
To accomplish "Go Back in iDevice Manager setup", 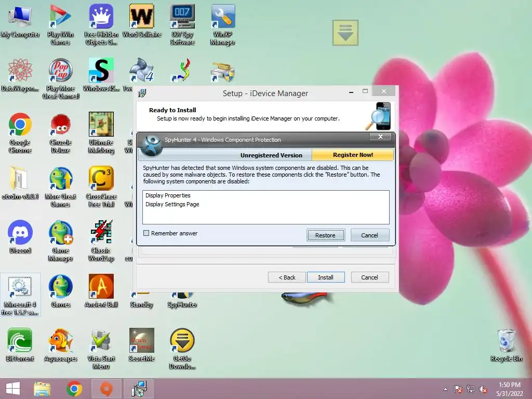I will coord(287,277).
